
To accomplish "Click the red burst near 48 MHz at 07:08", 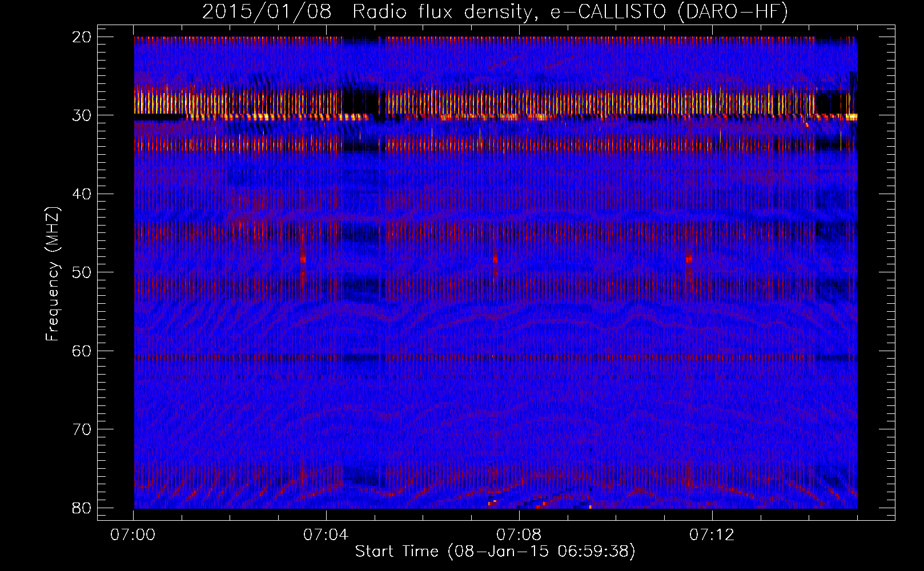I will (496, 259).
